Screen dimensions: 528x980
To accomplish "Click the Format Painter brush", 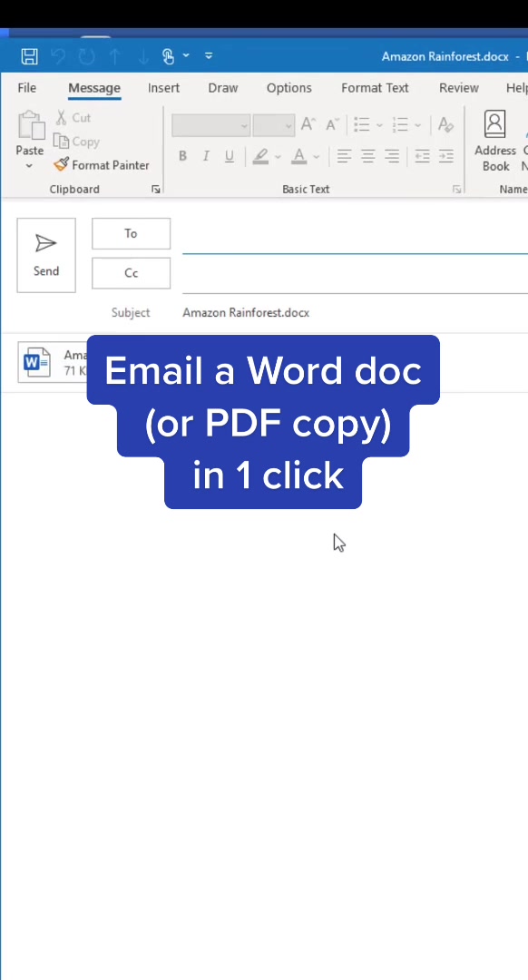I will pos(61,165).
